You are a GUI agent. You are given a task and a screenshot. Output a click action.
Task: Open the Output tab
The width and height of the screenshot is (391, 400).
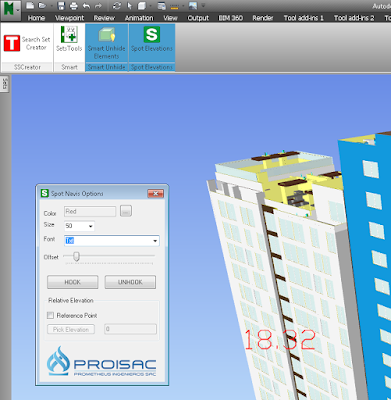[x=198, y=18]
